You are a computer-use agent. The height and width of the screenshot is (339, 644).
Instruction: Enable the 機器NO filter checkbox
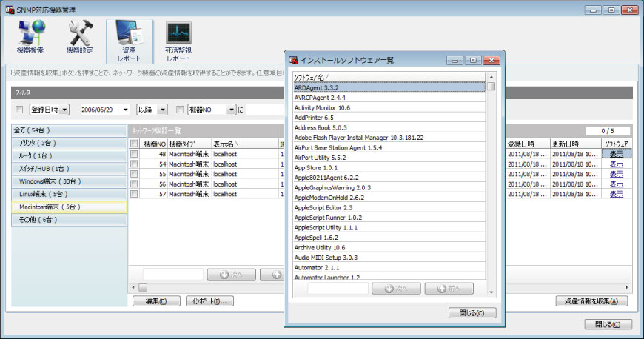[179, 110]
